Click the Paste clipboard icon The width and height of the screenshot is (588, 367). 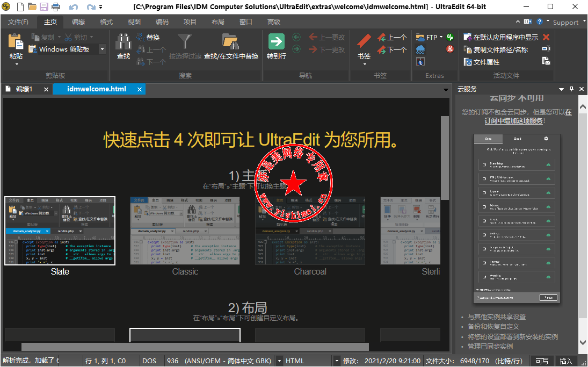click(16, 42)
